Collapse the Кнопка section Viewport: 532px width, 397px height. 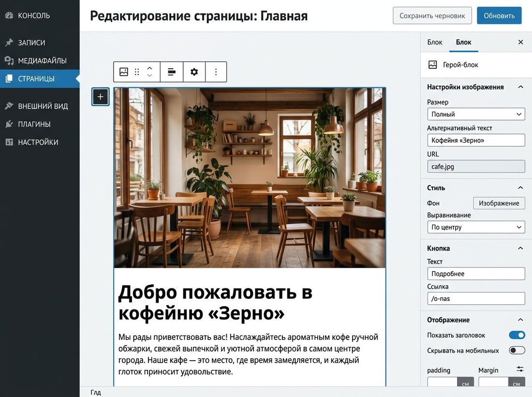click(520, 248)
